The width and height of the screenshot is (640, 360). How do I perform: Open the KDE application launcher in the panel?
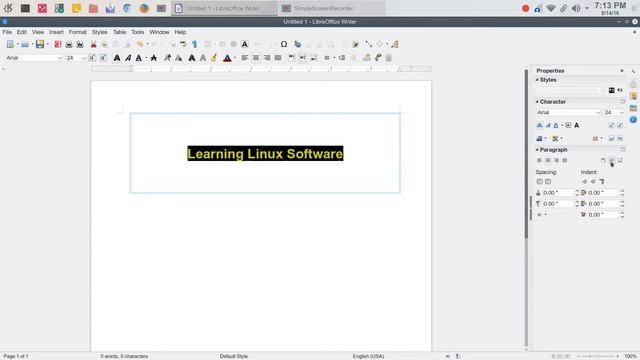8,8
